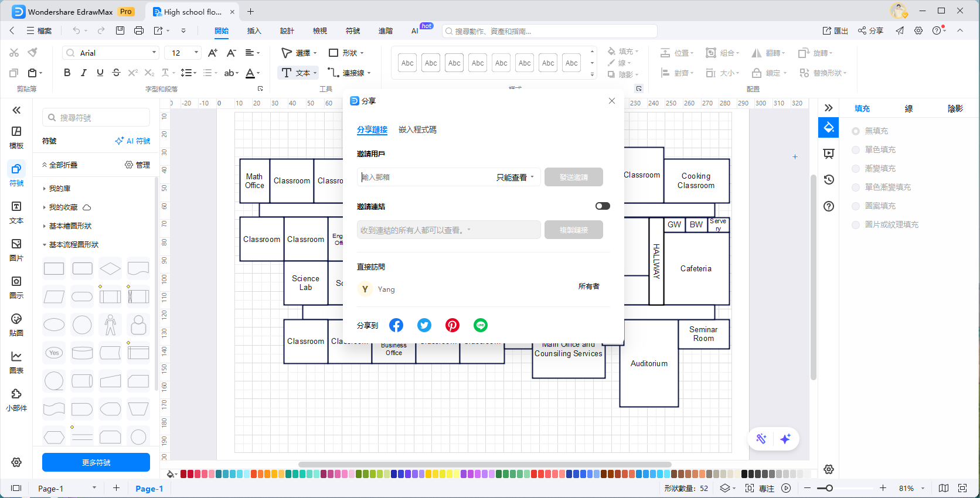Open the 插入 ribbon tab

tap(254, 31)
